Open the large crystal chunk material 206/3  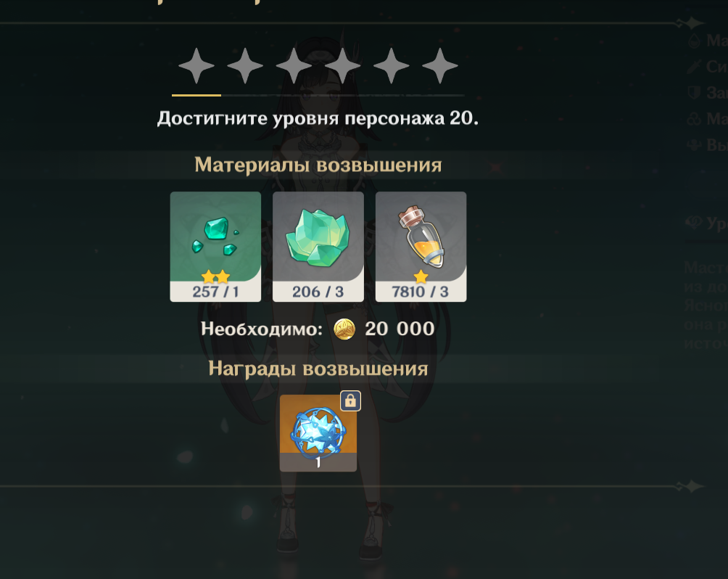pyautogui.click(x=318, y=247)
